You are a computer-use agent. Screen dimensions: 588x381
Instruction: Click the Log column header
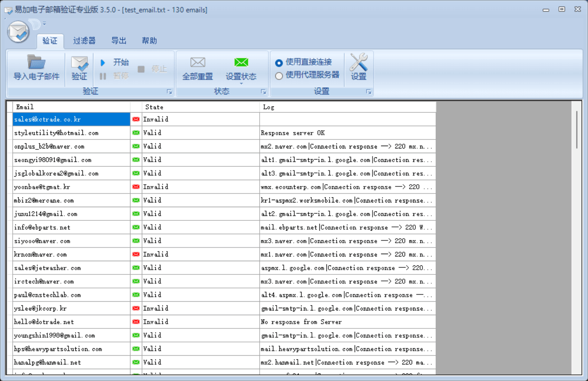(348, 107)
